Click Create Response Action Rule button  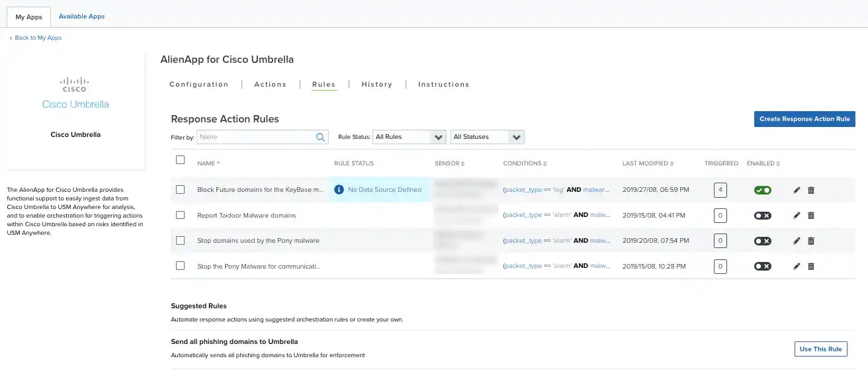point(804,119)
